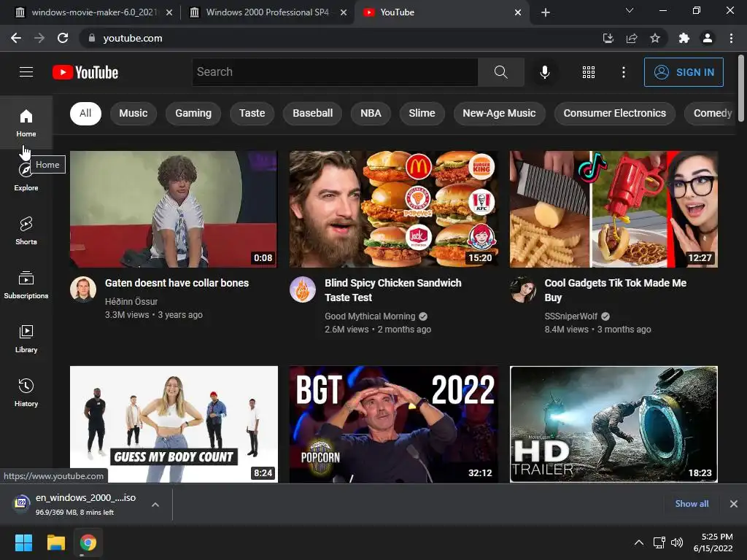The width and height of the screenshot is (747, 560).
Task: Reload the YouTube page
Action: pos(63,38)
